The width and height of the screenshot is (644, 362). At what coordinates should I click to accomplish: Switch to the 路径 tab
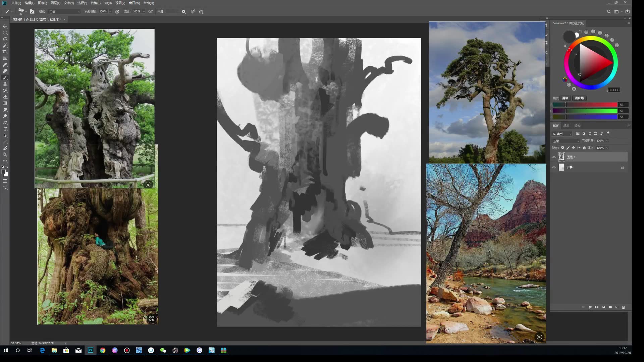(577, 125)
